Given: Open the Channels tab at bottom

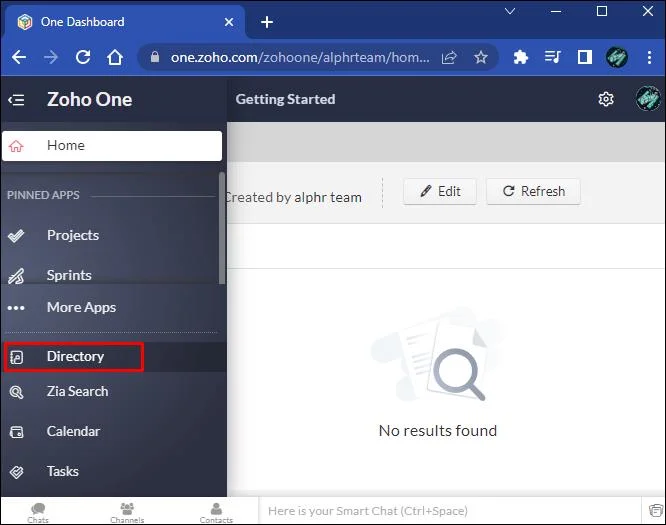Looking at the screenshot, I should point(127,512).
